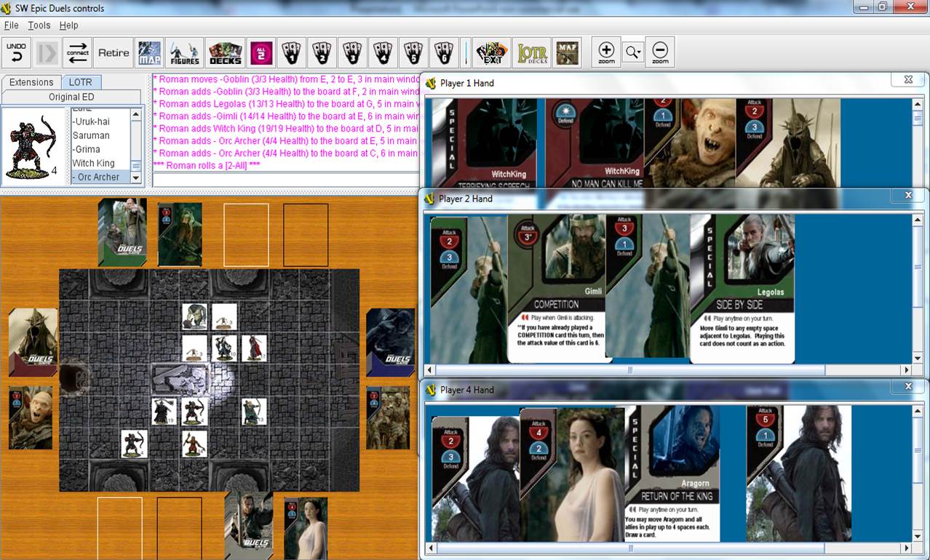Switch to the Extensions tab
This screenshot has height=560, width=930.
(x=31, y=82)
